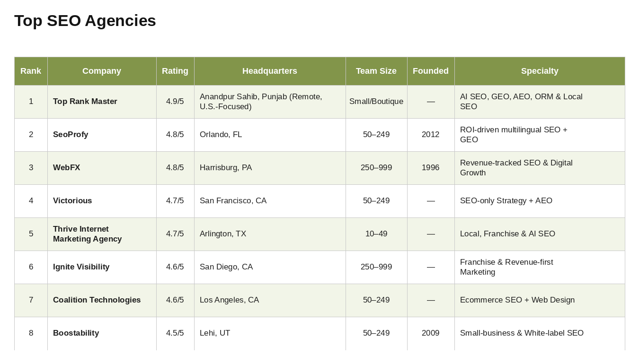Select "ROI-driven multilingual SEO + GEO" specialty
The image size is (639, 364).
(514, 135)
